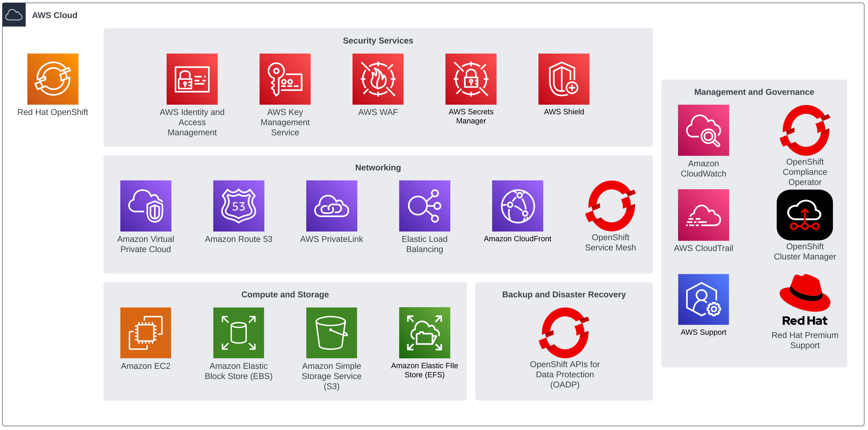Select the Elastic Load Balancing icon
The height and width of the screenshot is (430, 868).
point(425,206)
